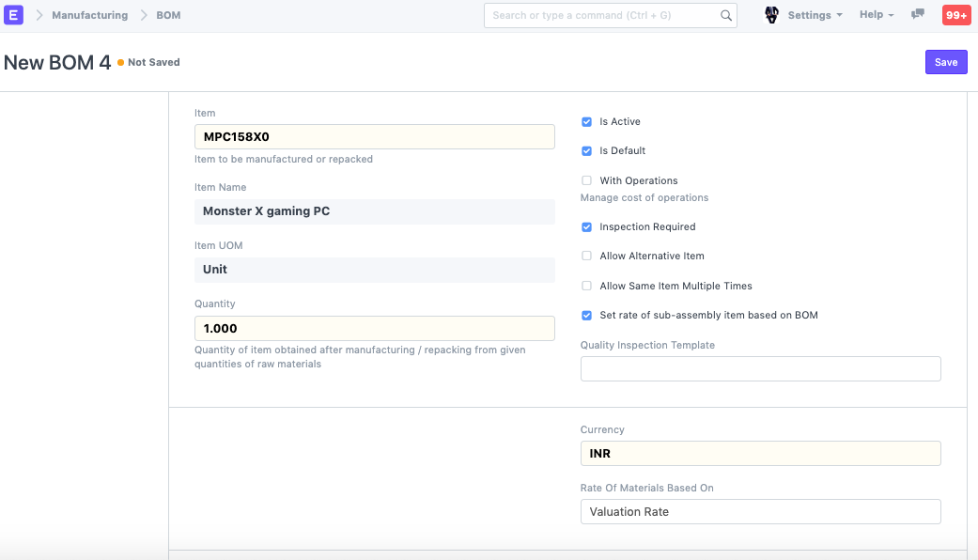978x560 pixels.
Task: Open the 99+ notifications badge
Action: (x=956, y=15)
